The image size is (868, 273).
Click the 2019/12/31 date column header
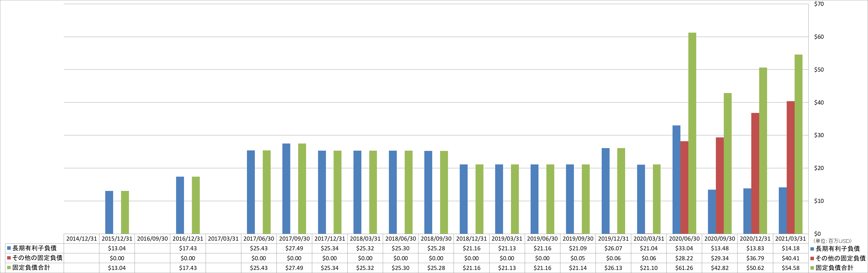click(x=613, y=239)
